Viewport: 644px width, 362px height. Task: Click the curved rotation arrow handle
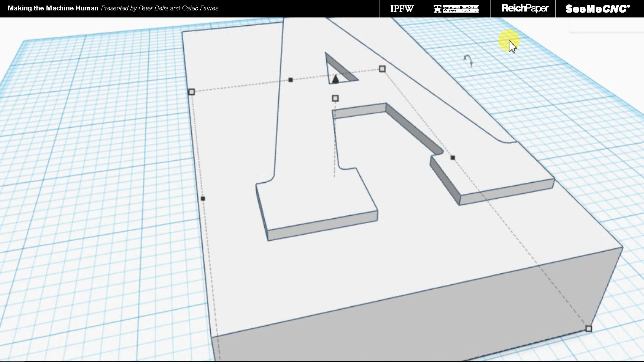tap(469, 61)
